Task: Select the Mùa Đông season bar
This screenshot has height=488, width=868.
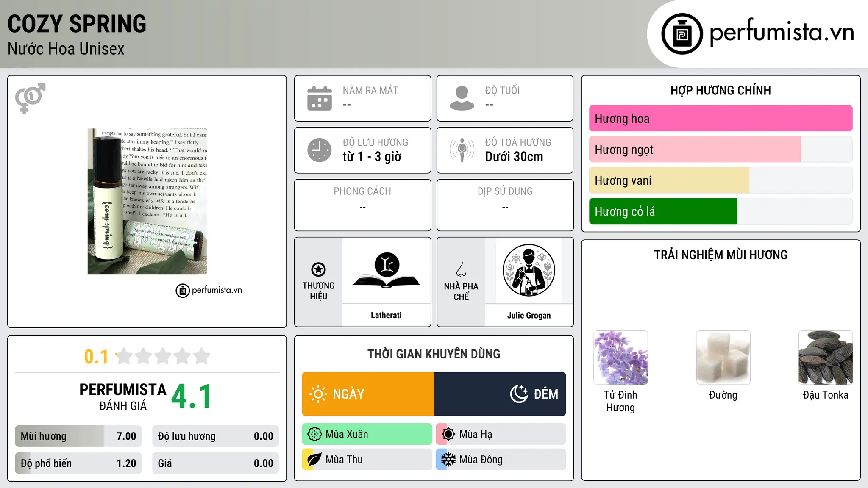Action: point(501,460)
